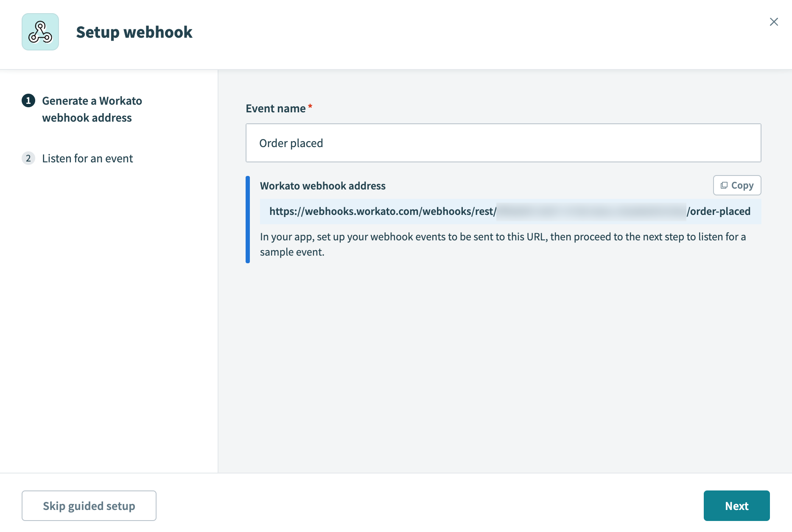Click the step 1 numbered circle icon
792x532 pixels.
[x=28, y=101]
